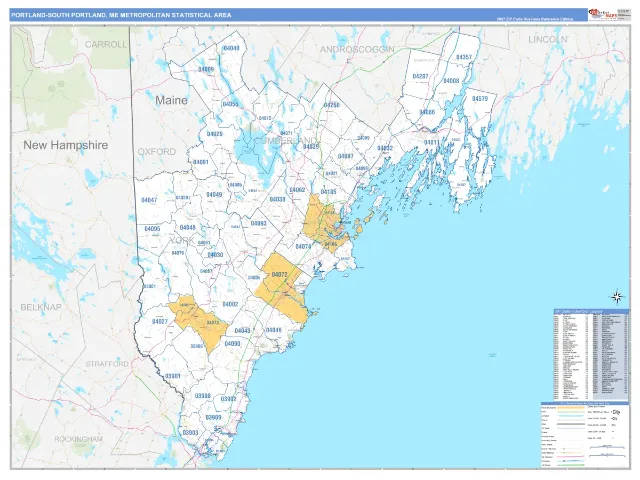Click ZIP code 04287 on the map

pyautogui.click(x=420, y=76)
